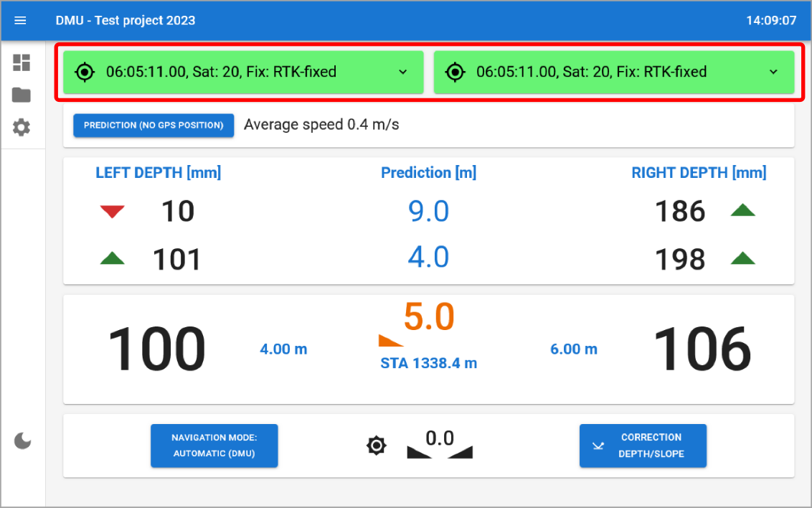
Task: Open settings gear in sidebar
Action: coord(22,128)
